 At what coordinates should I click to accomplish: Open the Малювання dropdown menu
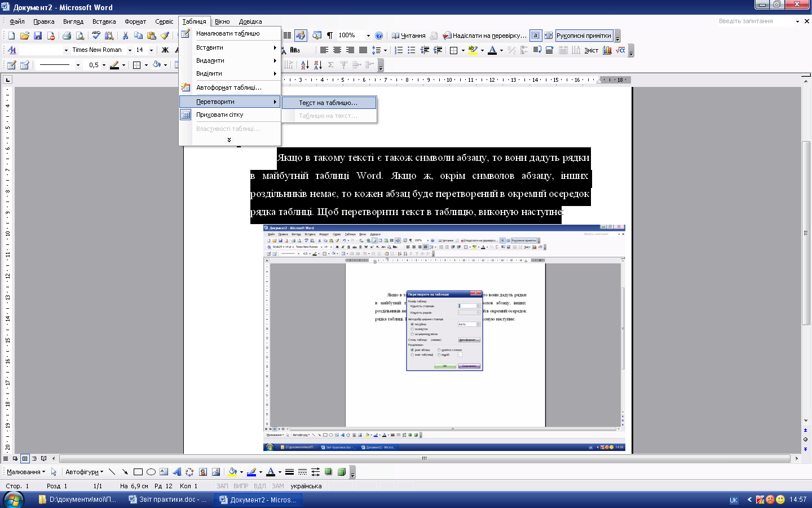[x=25, y=472]
